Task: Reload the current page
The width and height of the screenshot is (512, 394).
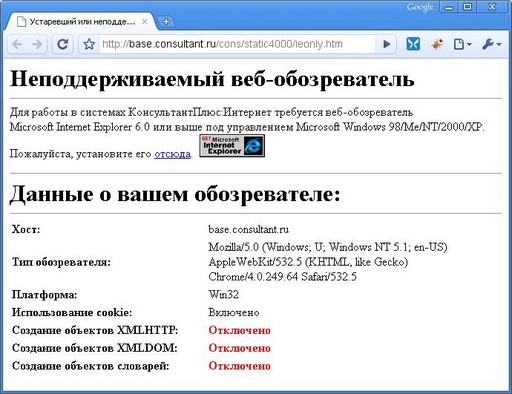Action: (62, 44)
